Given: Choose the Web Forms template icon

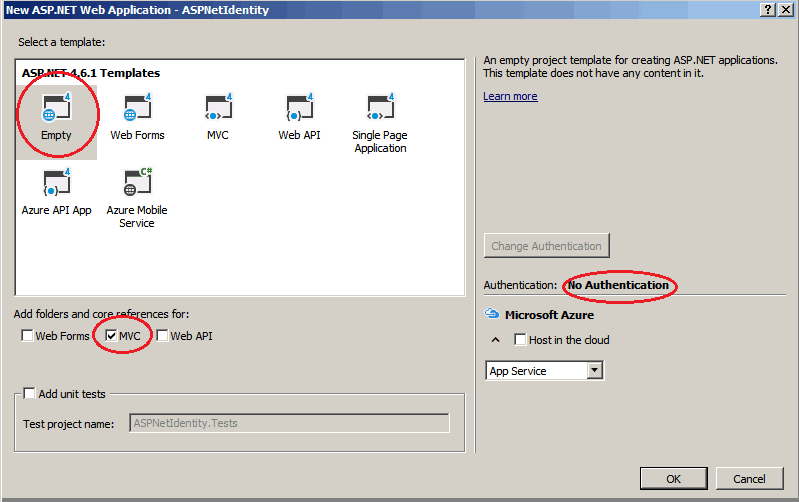Looking at the screenshot, I should pos(137,108).
